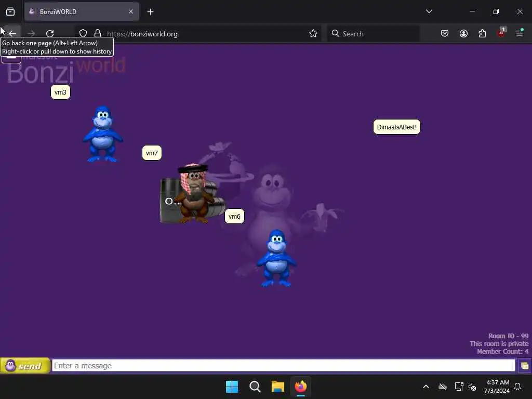Click the forward navigation arrow
Viewport: 532px width, 399px height.
(31, 34)
